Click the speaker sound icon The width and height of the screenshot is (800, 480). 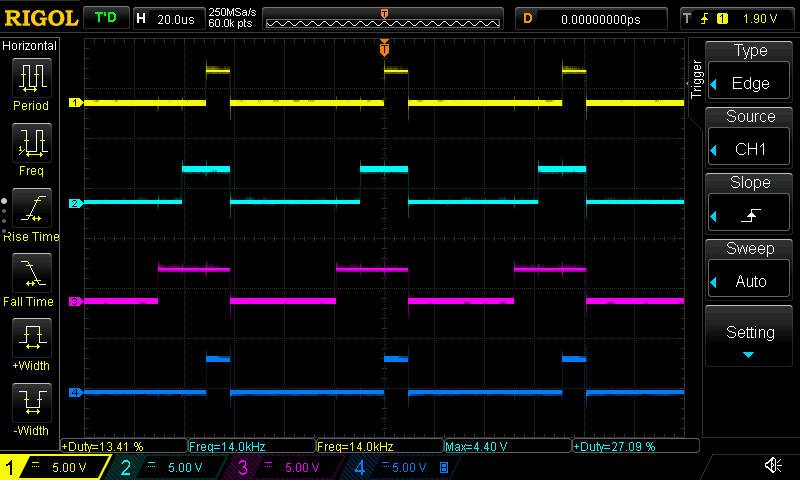tap(772, 466)
